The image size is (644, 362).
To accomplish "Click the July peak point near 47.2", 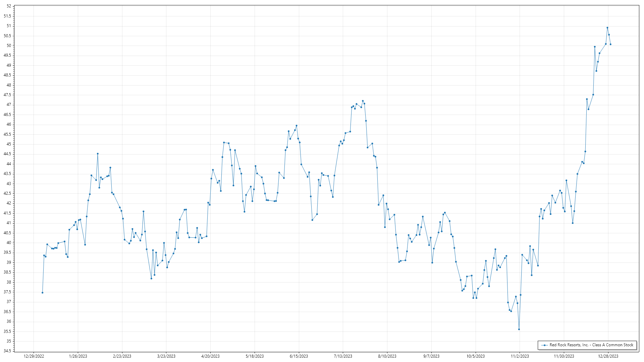I will tap(363, 101).
